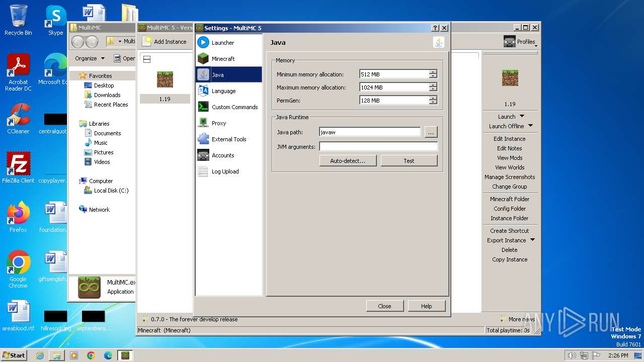Click View Mods in side panel
Image resolution: width=644 pixels, height=362 pixels.
click(x=510, y=158)
